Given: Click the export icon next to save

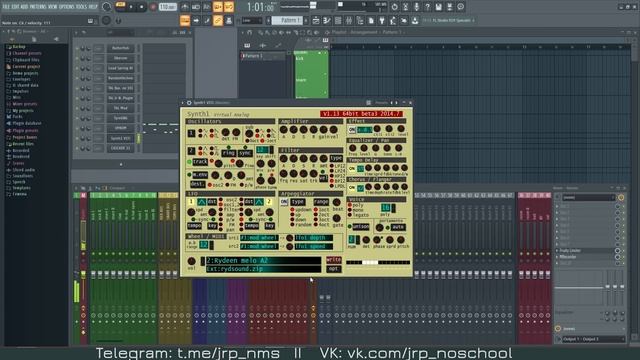Looking at the screenshot, I should (x=449, y=7).
